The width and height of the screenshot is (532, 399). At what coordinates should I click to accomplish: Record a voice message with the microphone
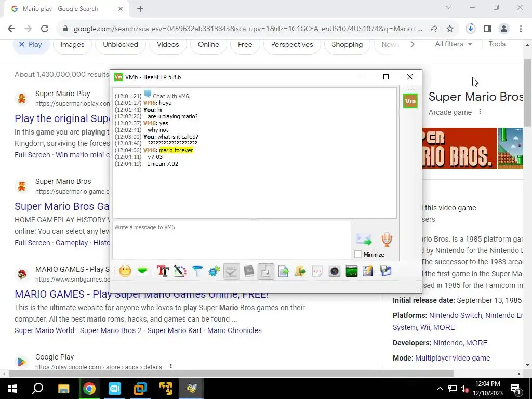pos(387,239)
